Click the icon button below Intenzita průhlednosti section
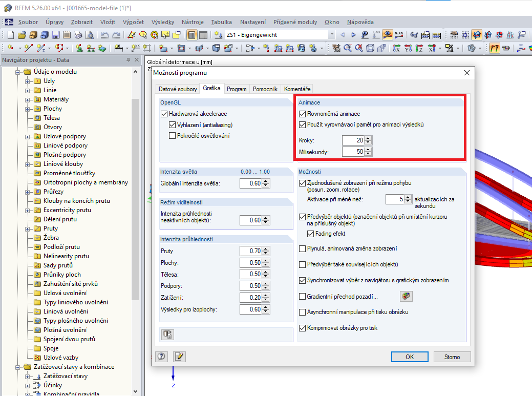The image size is (532, 396). pyautogui.click(x=167, y=335)
